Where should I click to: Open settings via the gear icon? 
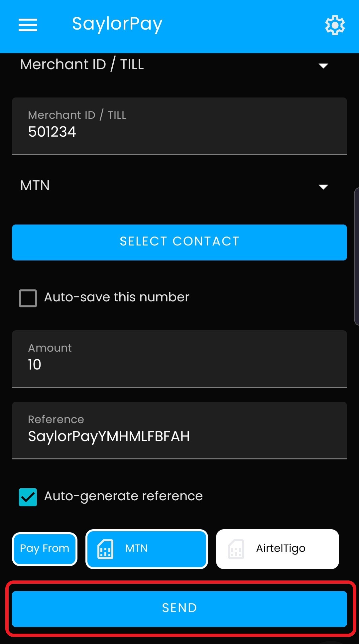tap(335, 25)
